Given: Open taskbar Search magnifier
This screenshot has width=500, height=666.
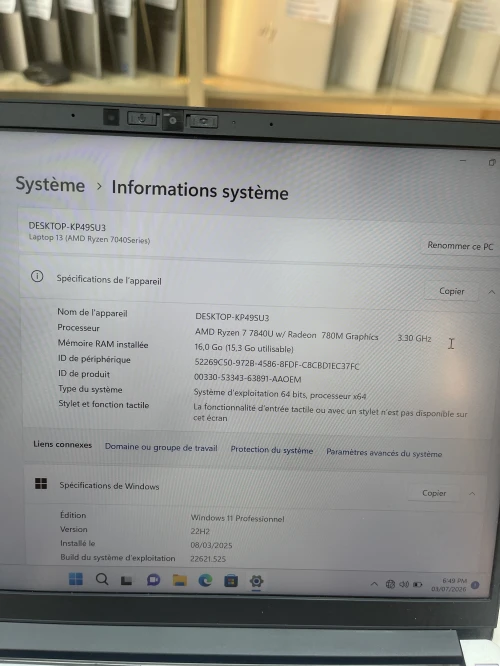Looking at the screenshot, I should click(102, 579).
